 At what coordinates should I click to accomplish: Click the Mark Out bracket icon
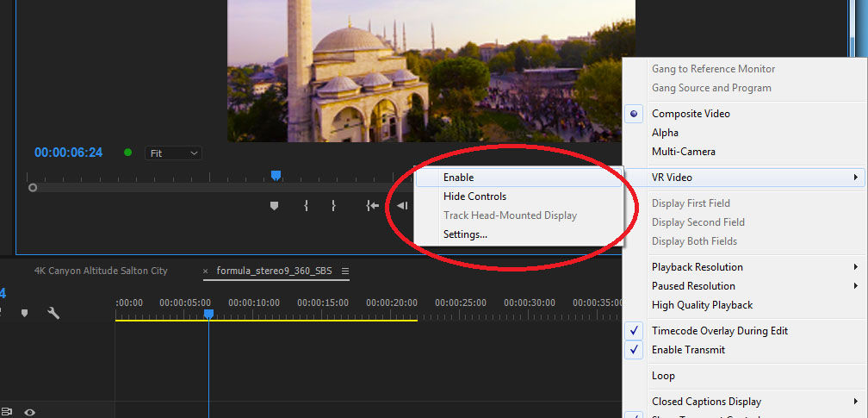tap(333, 206)
